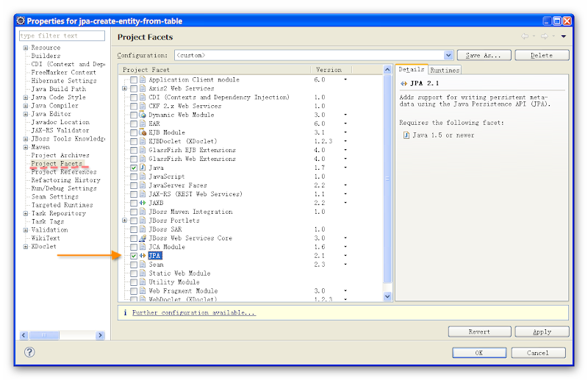The width and height of the screenshot is (588, 380).
Task: Click the info icon beside Further configuration
Action: tap(125, 312)
